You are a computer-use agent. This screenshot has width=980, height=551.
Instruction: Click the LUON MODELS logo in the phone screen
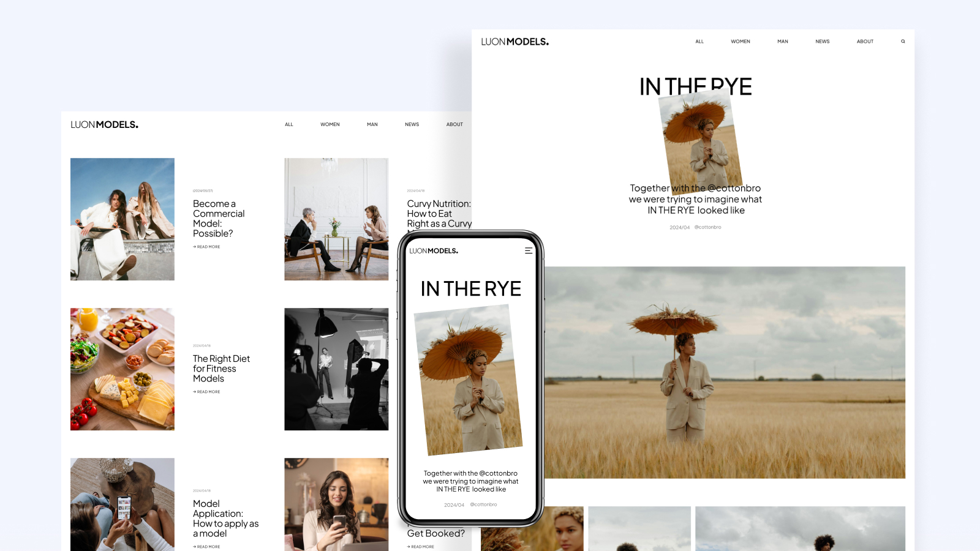tap(434, 251)
